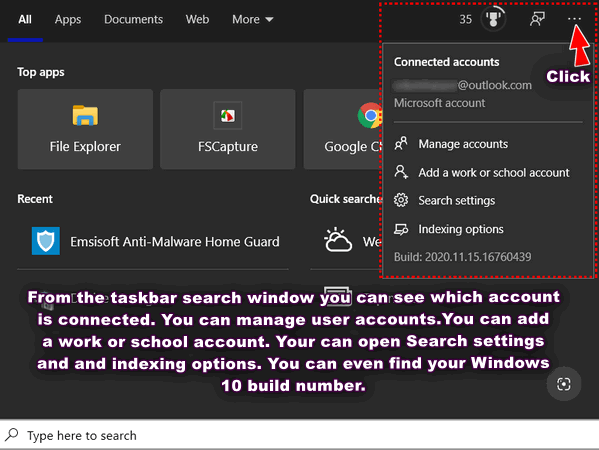
Task: Click the three-dot options button
Action: [574, 19]
